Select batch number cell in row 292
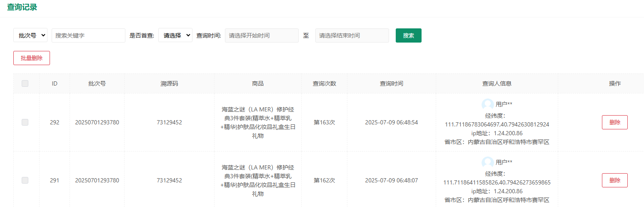 (x=97, y=122)
